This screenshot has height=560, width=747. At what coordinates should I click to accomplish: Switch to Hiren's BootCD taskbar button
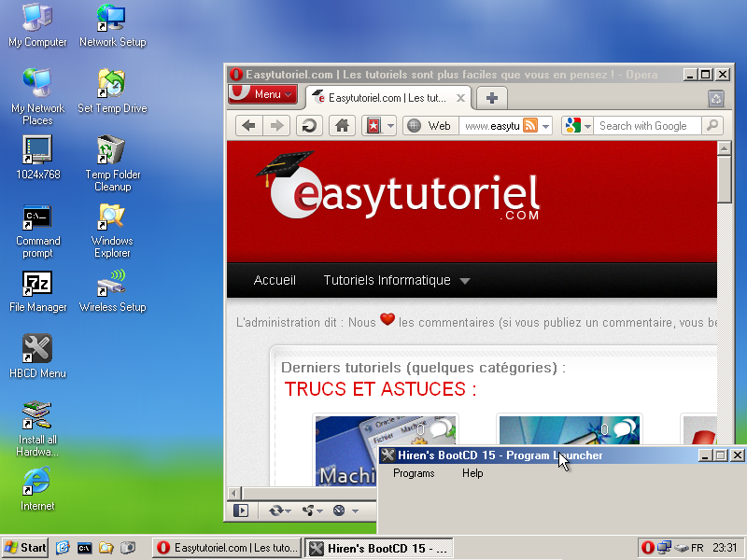coord(378,549)
